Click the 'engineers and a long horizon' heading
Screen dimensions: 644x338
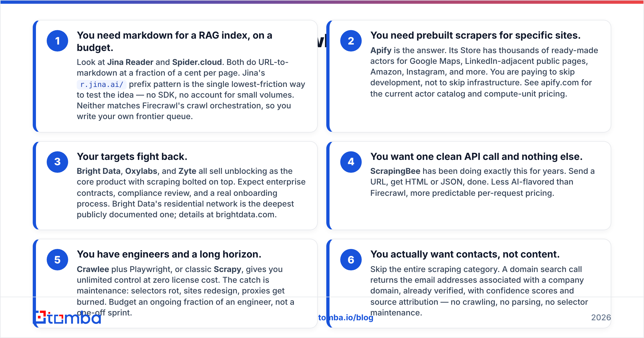169,254
